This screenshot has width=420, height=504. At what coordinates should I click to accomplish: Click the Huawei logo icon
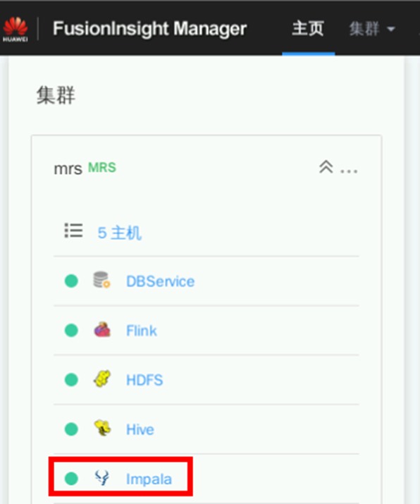click(x=15, y=29)
